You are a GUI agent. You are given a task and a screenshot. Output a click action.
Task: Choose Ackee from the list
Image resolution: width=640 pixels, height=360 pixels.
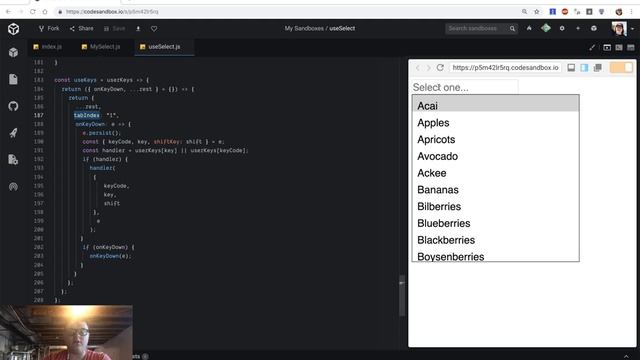click(x=496, y=173)
